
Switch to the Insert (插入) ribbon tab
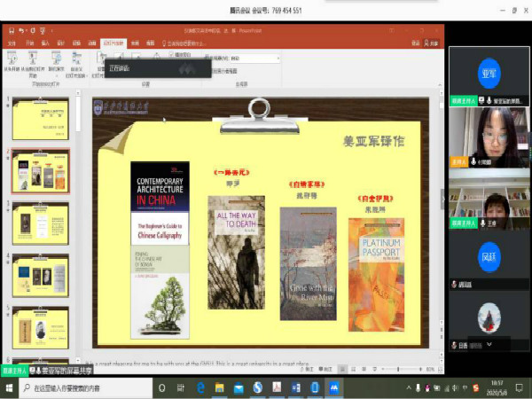click(x=45, y=43)
